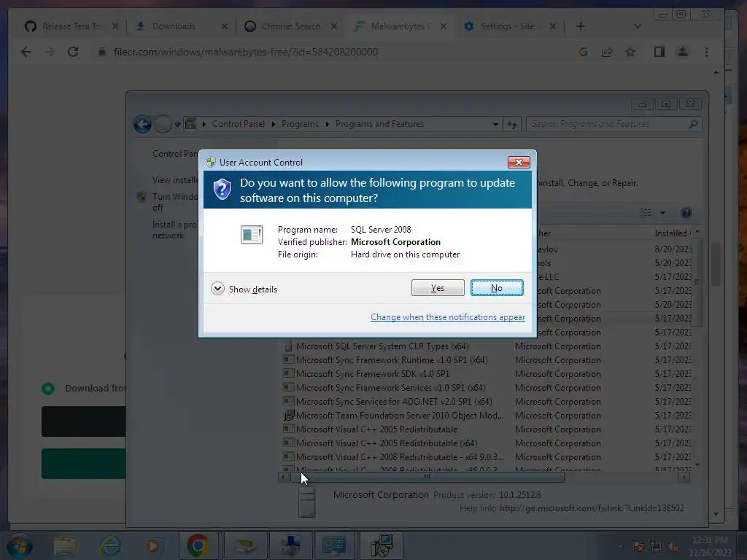
Task: Switch to Chrome Search tab
Action: click(x=290, y=26)
